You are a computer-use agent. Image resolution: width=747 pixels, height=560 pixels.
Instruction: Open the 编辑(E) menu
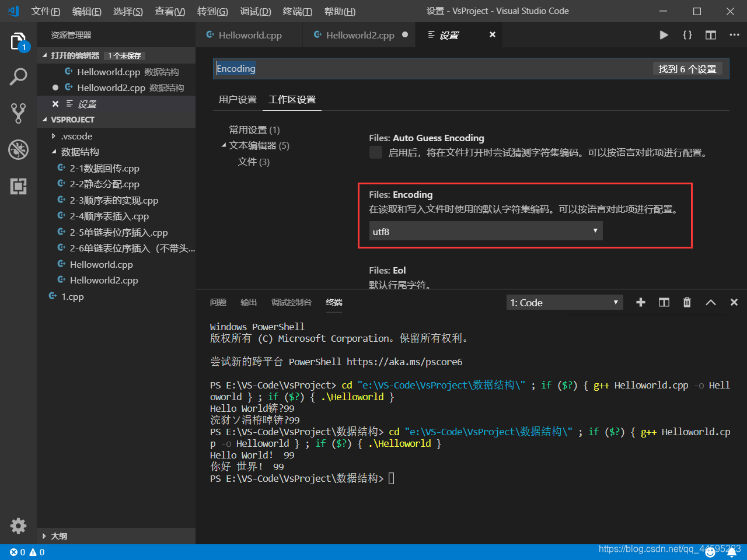[87, 11]
